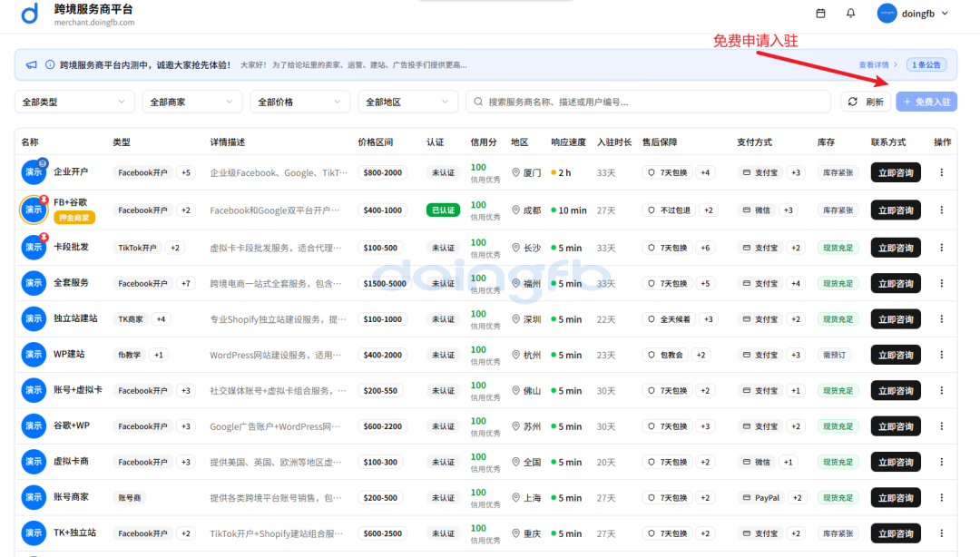Image resolution: width=980 pixels, height=557 pixels.
Task: Open doingfb user account menu
Action: tap(913, 14)
